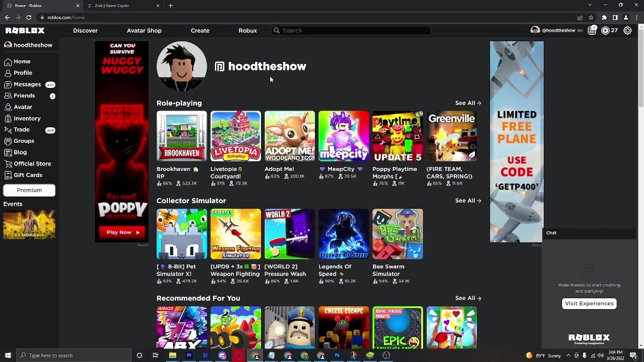Go to Inventory in the sidebar
Image resolution: width=644 pixels, height=362 pixels.
(x=27, y=119)
